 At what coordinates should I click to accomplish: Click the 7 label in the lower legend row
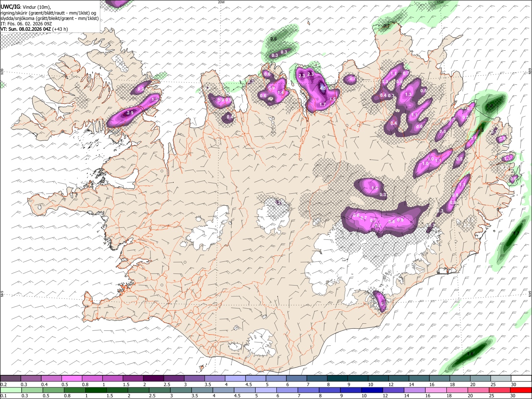tap(299, 396)
